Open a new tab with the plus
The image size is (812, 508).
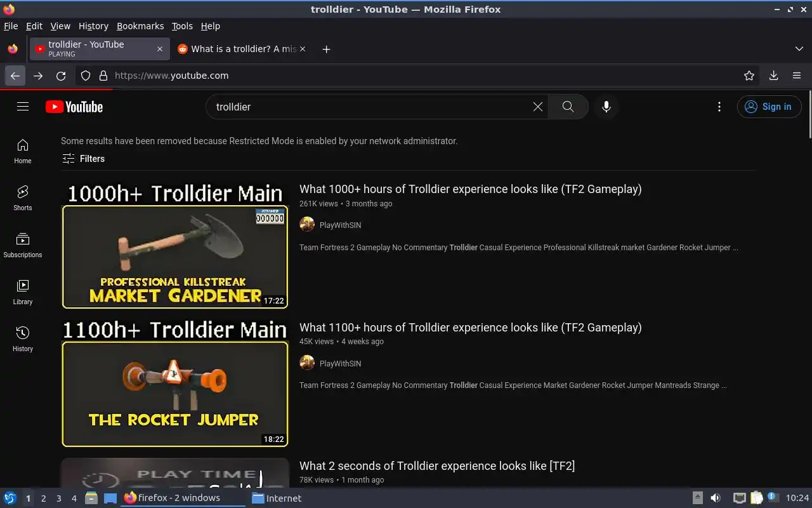(x=326, y=49)
